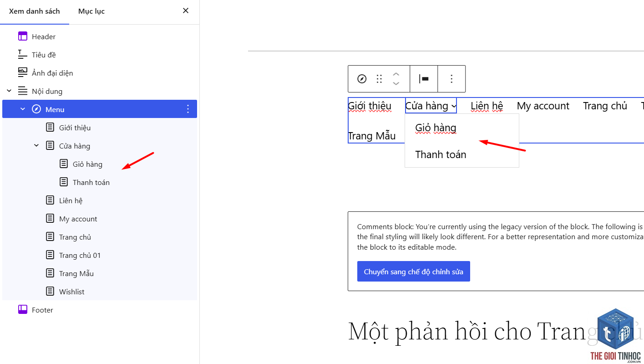Select Wishlist row in list view
Image resolution: width=644 pixels, height=364 pixels.
(x=100, y=292)
